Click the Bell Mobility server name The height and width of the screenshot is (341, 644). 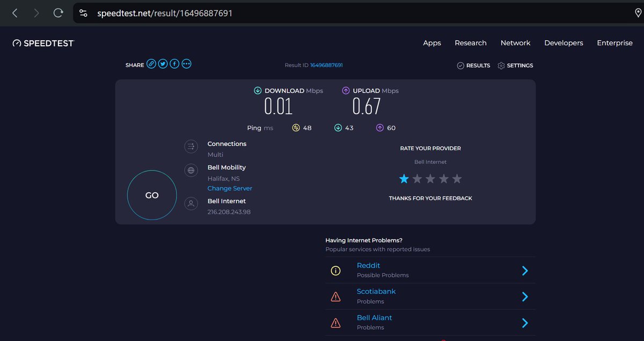pyautogui.click(x=226, y=168)
